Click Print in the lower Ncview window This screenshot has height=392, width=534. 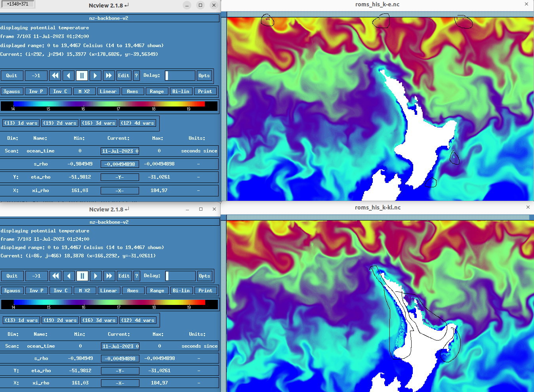coord(205,291)
